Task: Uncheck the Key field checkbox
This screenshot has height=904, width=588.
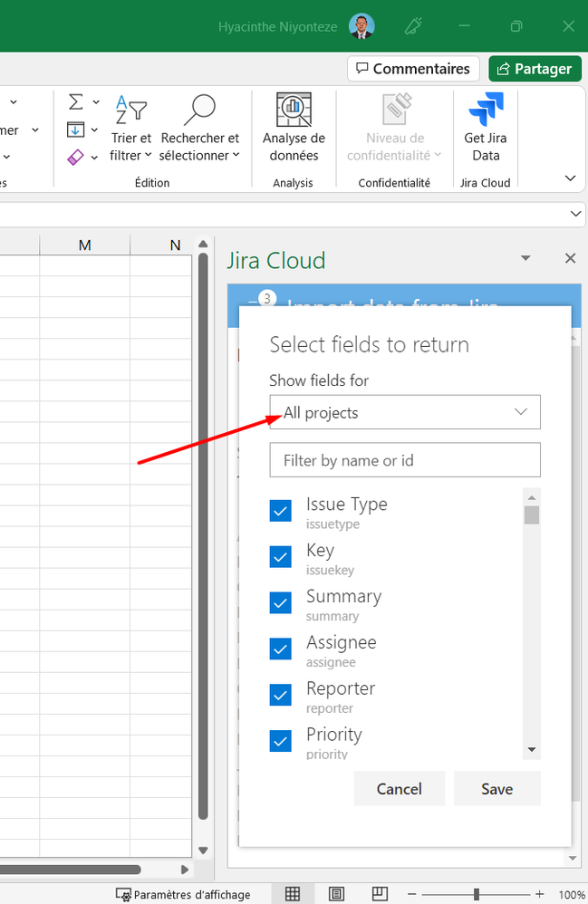Action: click(x=281, y=557)
